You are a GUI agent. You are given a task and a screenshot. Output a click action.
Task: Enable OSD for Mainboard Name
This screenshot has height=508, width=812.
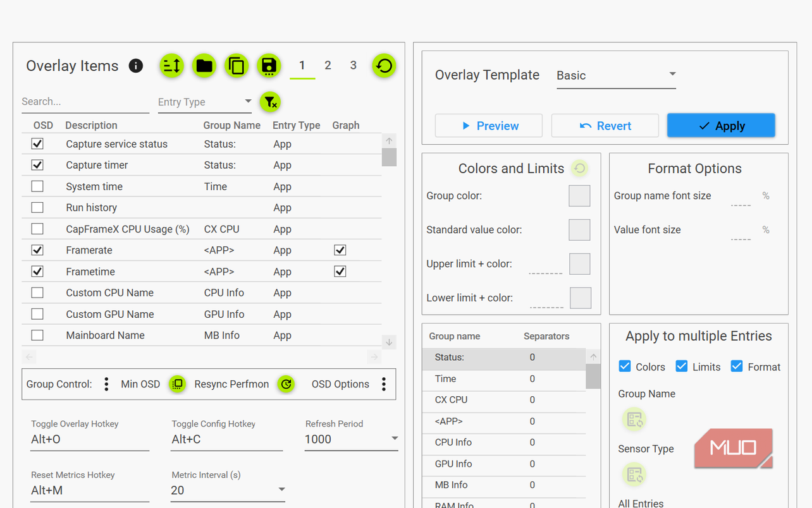click(x=37, y=335)
